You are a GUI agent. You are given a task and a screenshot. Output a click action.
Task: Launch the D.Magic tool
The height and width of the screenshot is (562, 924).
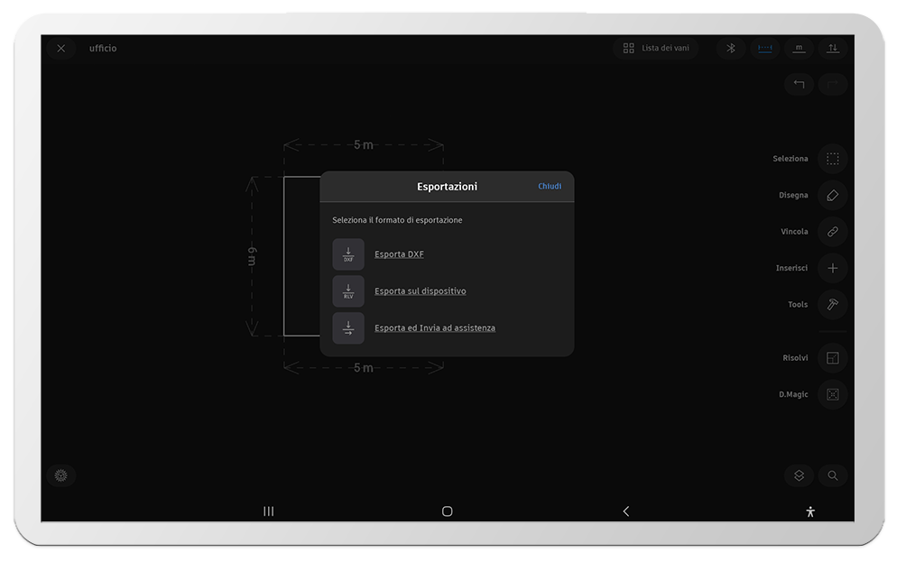[x=832, y=394]
